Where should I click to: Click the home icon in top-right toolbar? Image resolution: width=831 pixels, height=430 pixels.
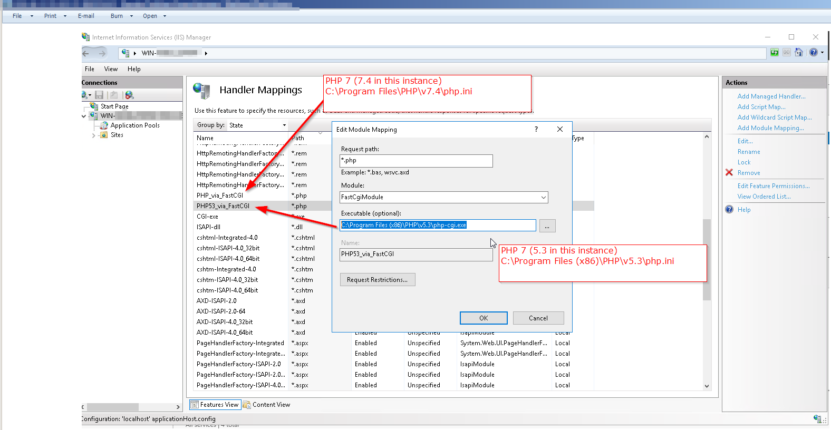coord(799,52)
